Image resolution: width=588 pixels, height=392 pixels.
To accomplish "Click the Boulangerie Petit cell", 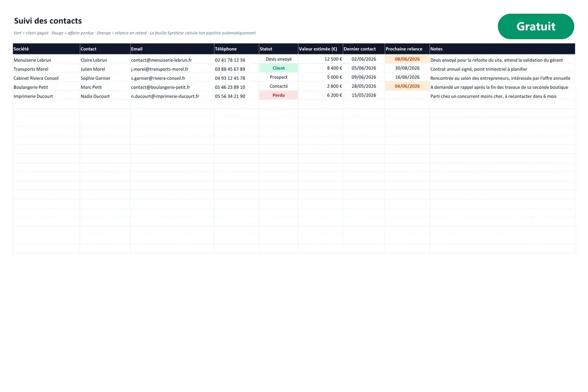I will 47,87.
